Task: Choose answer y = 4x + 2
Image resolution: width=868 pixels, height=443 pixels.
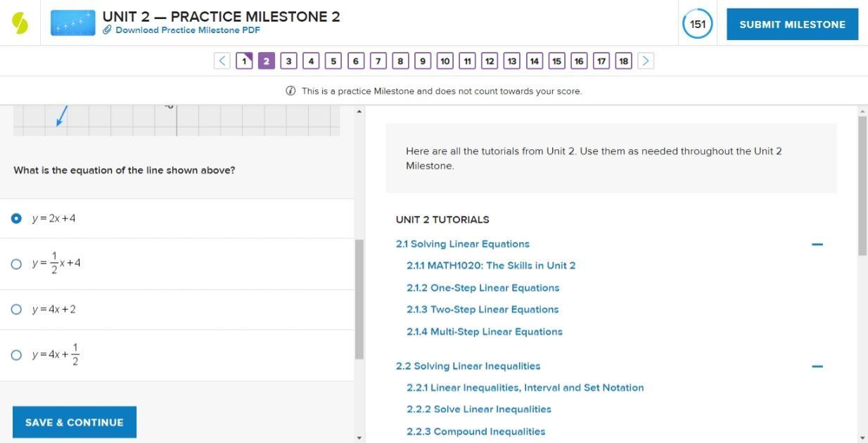Action: click(x=17, y=309)
